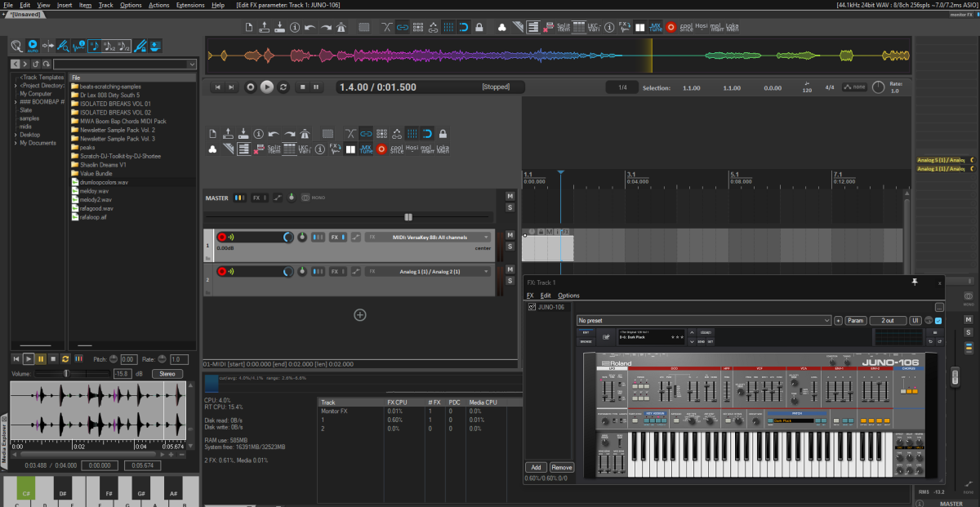Toggle repeat in the main transport
Screen dimensions: 980x507
(x=283, y=87)
